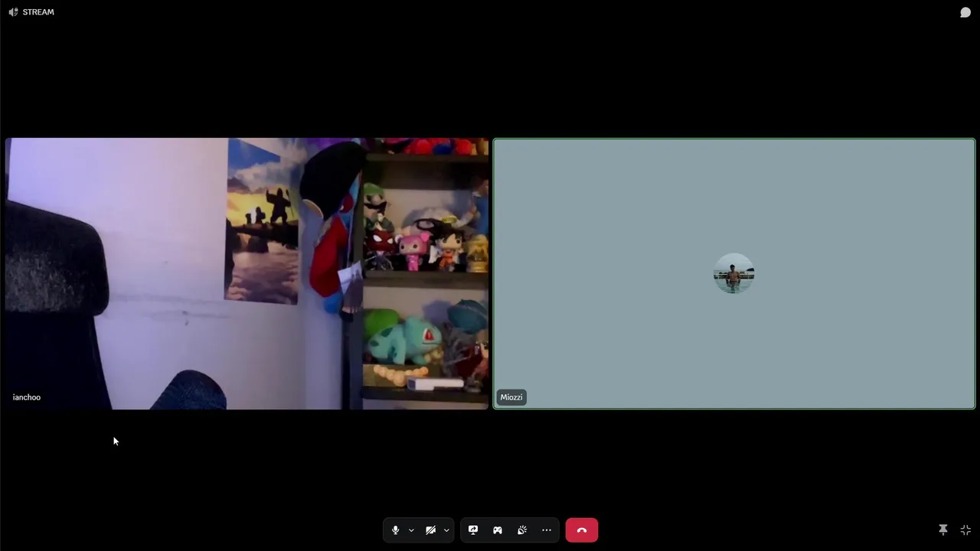Screen dimensions: 980x551
Task: Open the soundboard
Action: 522,530
